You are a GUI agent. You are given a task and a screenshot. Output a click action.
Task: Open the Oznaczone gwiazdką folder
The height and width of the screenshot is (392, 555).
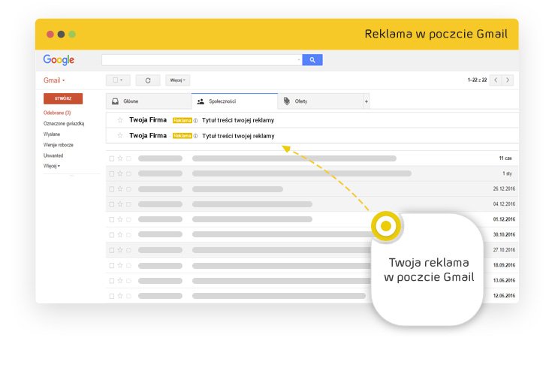tap(64, 123)
